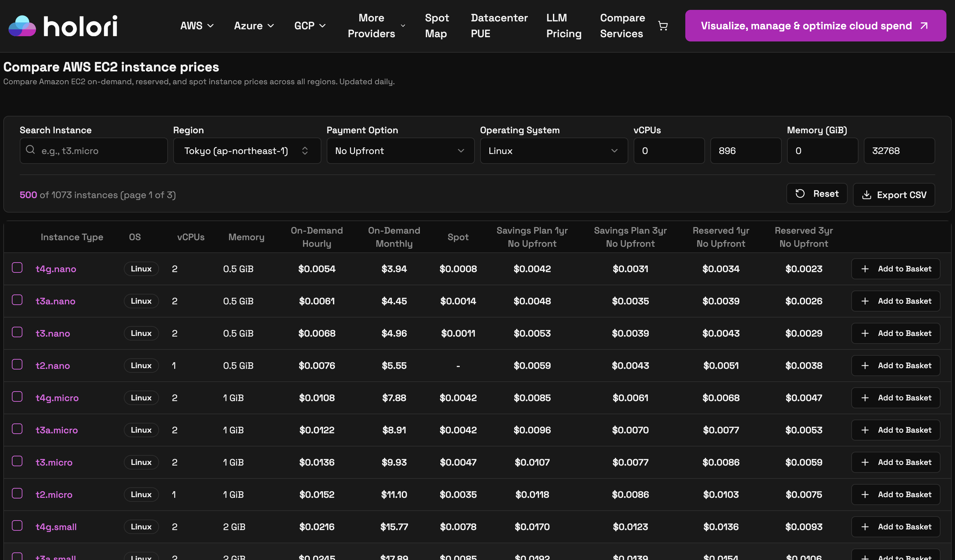Image resolution: width=955 pixels, height=560 pixels.
Task: Open the t3a.nano instance link
Action: pos(55,301)
